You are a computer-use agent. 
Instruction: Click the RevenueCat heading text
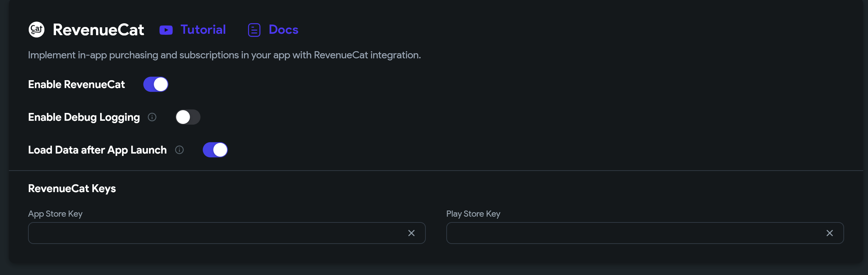[x=98, y=30]
